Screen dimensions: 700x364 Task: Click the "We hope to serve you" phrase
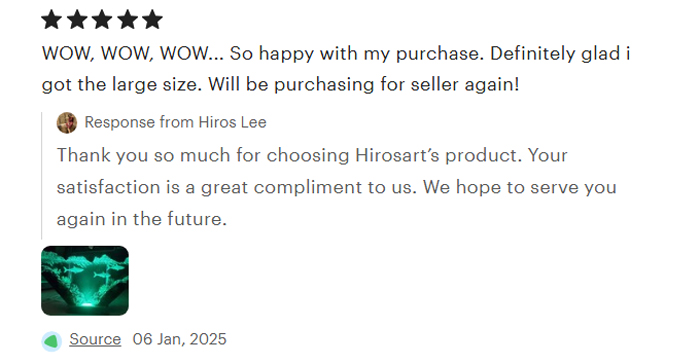[x=520, y=187]
